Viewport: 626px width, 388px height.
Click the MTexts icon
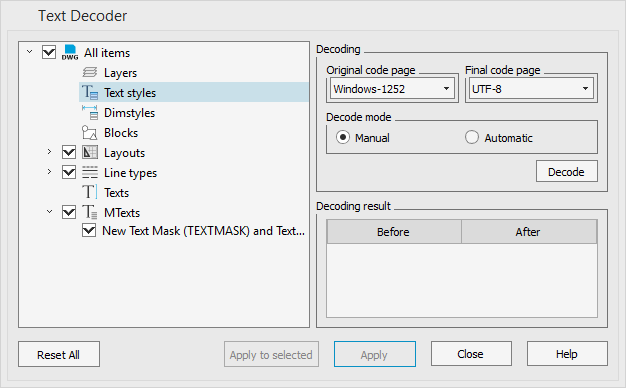click(x=90, y=212)
